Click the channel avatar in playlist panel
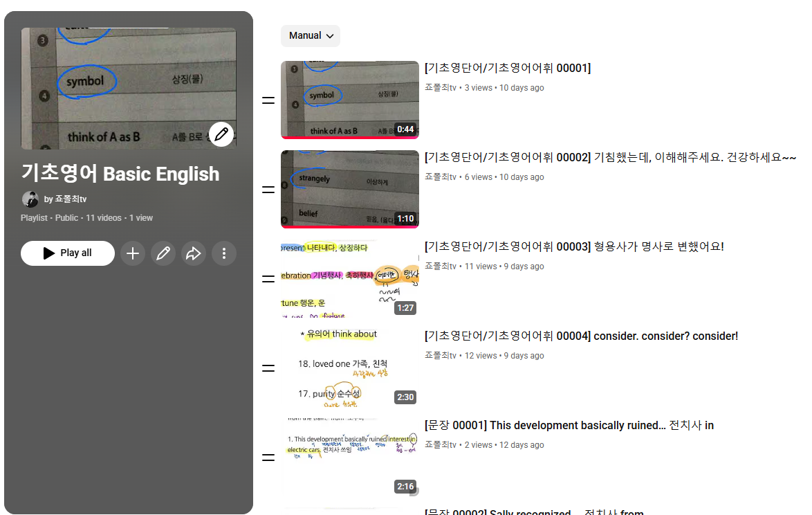This screenshot has width=812, height=515. [x=30, y=199]
